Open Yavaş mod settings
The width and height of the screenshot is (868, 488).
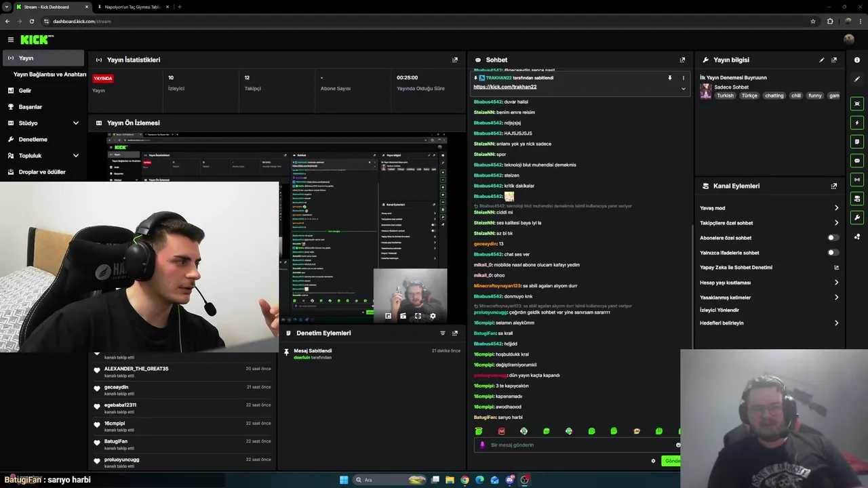point(770,208)
